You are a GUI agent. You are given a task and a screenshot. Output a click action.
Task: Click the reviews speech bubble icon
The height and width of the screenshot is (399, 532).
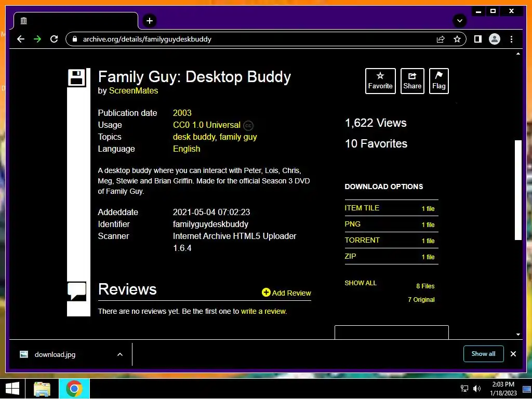[77, 291]
